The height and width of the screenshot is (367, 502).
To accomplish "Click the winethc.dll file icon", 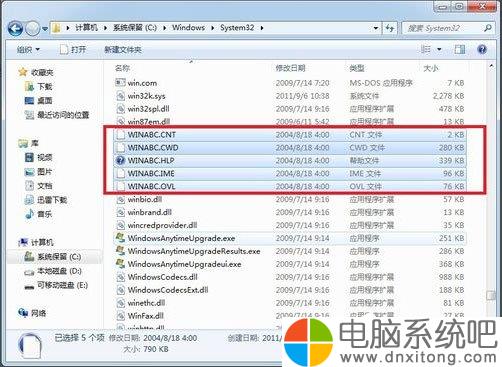I will click(120, 303).
